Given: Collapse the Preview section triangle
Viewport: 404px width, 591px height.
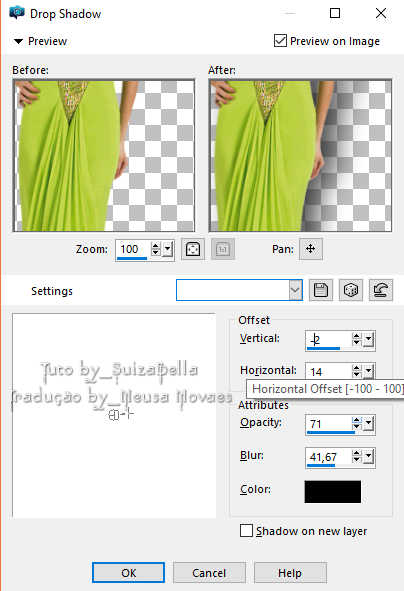Looking at the screenshot, I should (18, 41).
